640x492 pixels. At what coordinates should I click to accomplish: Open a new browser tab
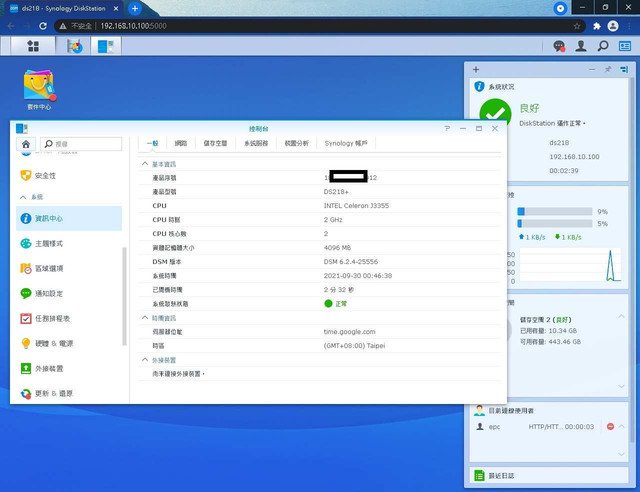135,9
